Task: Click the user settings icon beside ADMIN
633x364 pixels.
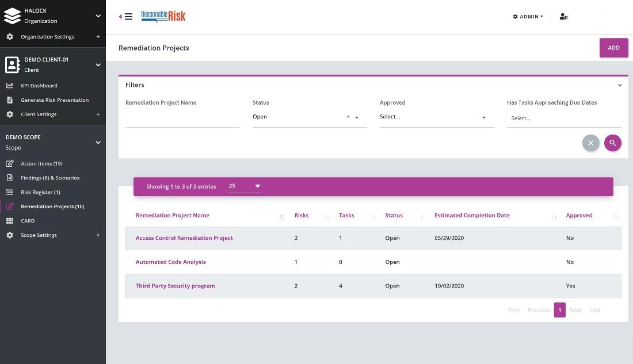Action: point(563,17)
